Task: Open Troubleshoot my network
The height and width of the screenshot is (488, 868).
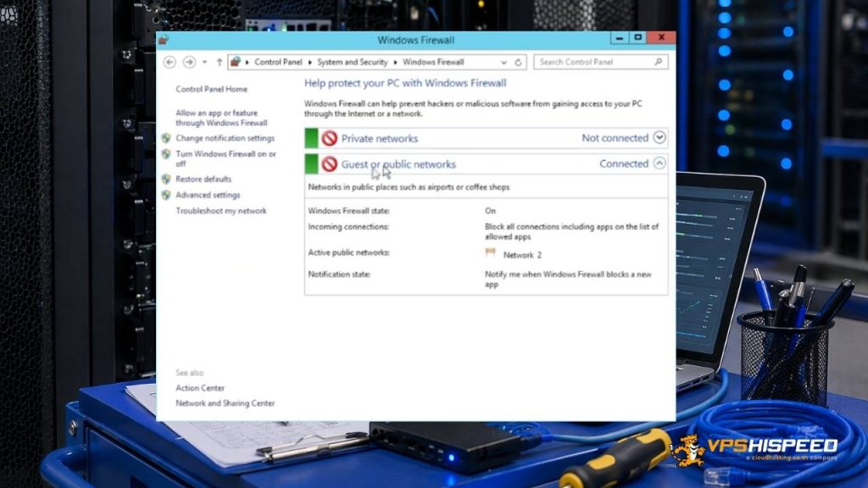Action: (x=221, y=211)
